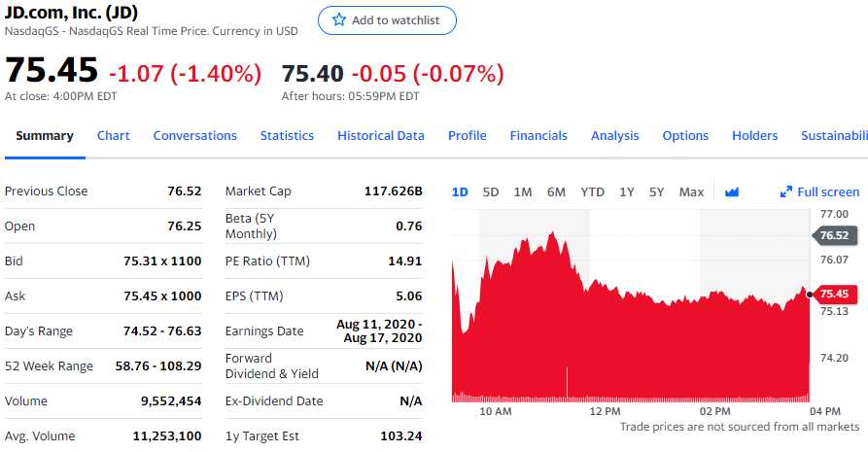
Task: Click the Full screen link
Action: click(828, 191)
